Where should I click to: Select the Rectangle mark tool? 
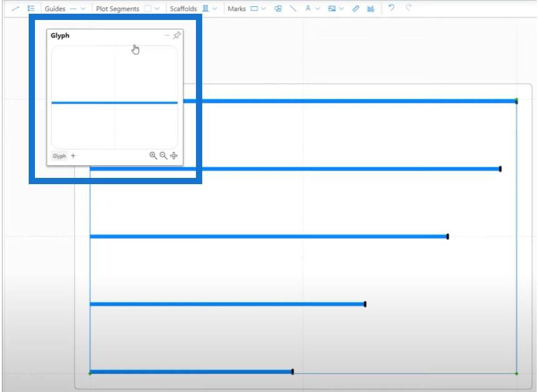254,9
